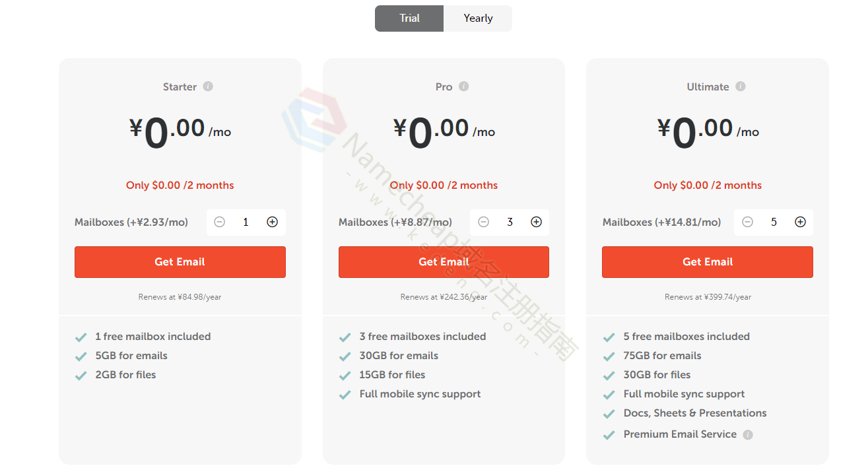Remove a mailbox from the Pro plan
The height and width of the screenshot is (476, 868).
click(483, 222)
